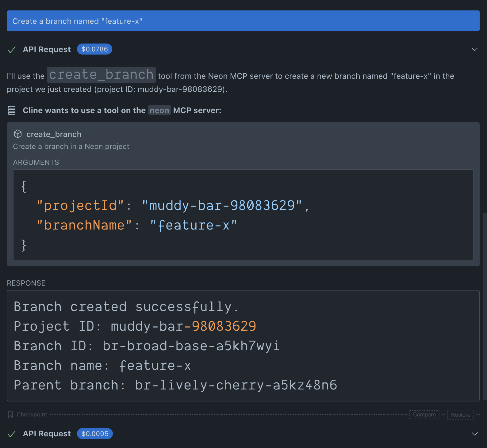This screenshot has height=448, width=487.
Task: Click the 'Checkpoint' label text
Action: click(32, 415)
